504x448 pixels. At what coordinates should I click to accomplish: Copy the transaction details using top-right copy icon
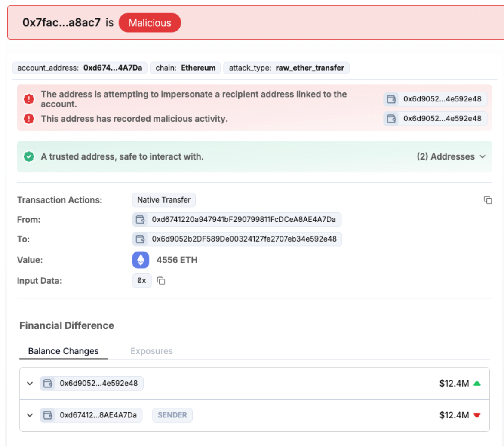click(488, 200)
